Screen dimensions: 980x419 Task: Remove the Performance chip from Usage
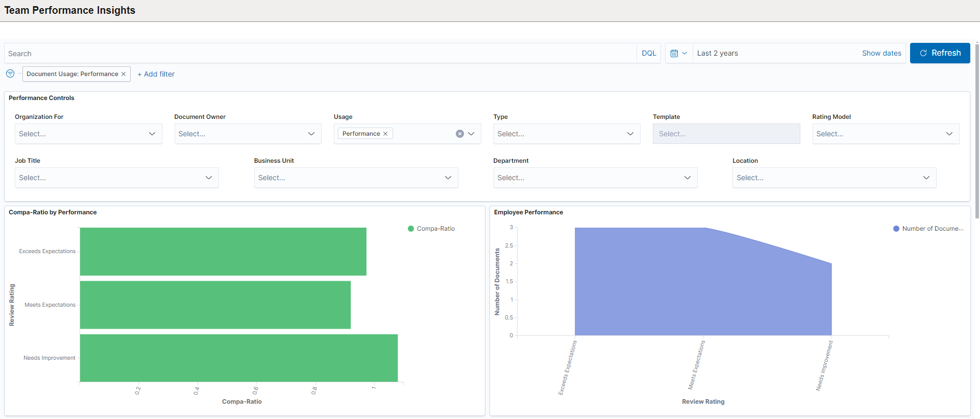[x=385, y=134]
